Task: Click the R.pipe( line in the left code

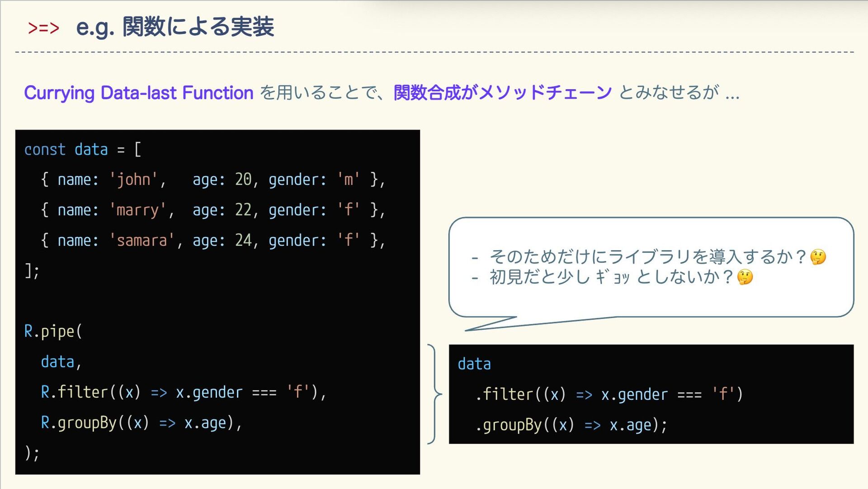Action: 53,332
